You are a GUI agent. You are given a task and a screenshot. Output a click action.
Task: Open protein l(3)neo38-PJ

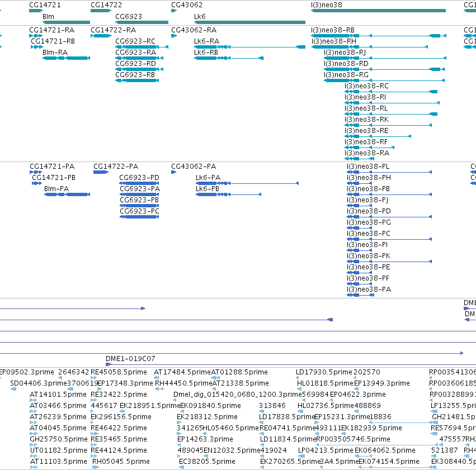pos(360,206)
